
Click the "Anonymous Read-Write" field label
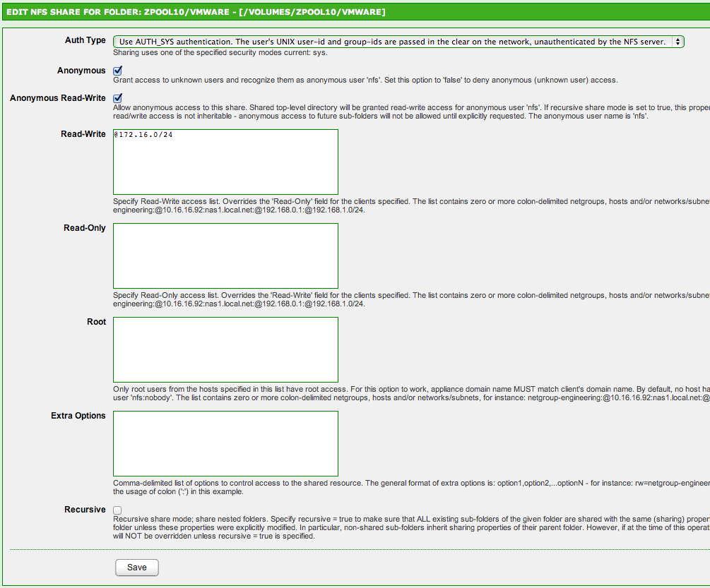58,98
